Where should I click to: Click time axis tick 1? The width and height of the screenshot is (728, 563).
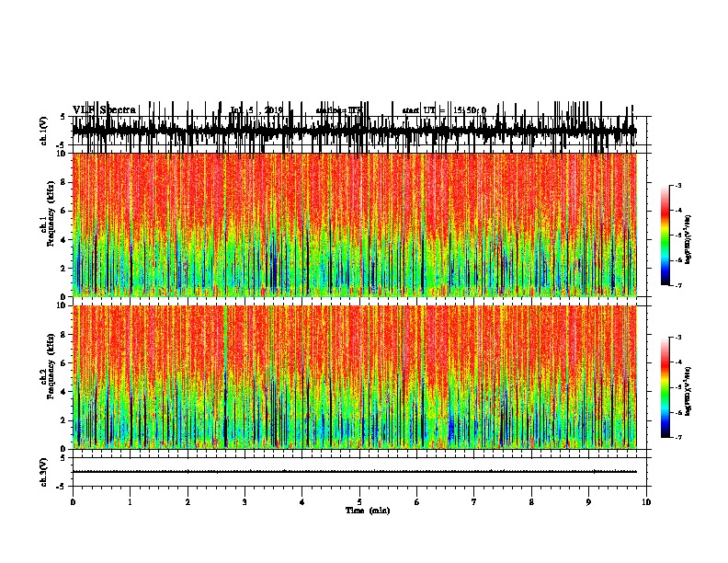[x=131, y=502]
